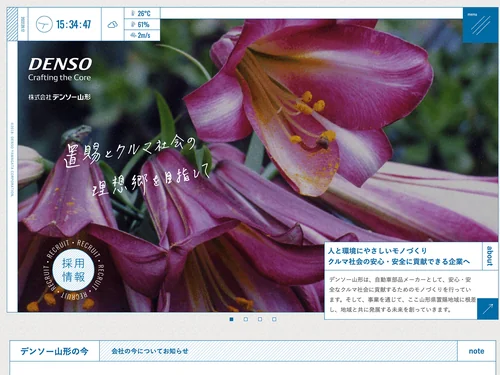Screen dimensions: 500x375
Task: Click the 人と環境にやさしいモノづくり headline
Action: [x=377, y=251]
